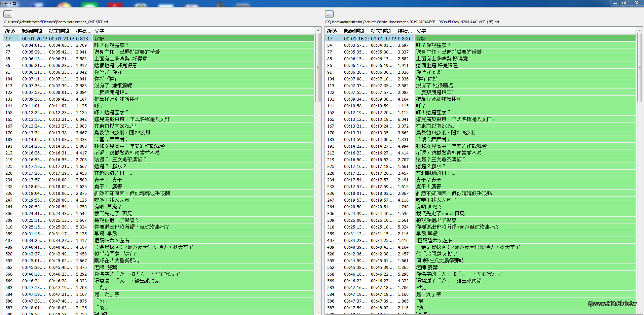Click the right pane scrollbar up arrow
This screenshot has height=315, width=644.
pos(640,30)
